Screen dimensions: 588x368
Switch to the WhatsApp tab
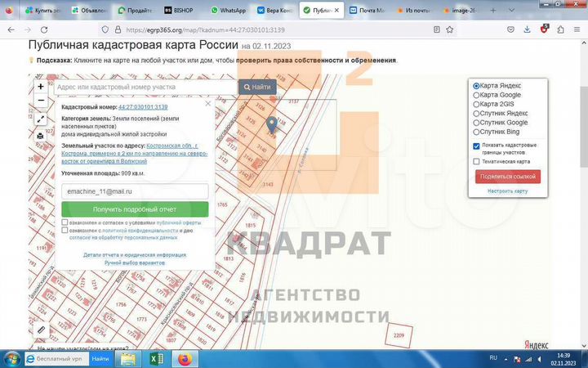[x=229, y=11]
